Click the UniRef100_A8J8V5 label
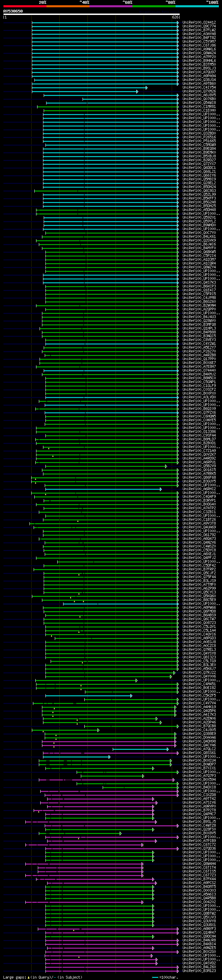Screen dimensions: 222x980 coord(199,95)
